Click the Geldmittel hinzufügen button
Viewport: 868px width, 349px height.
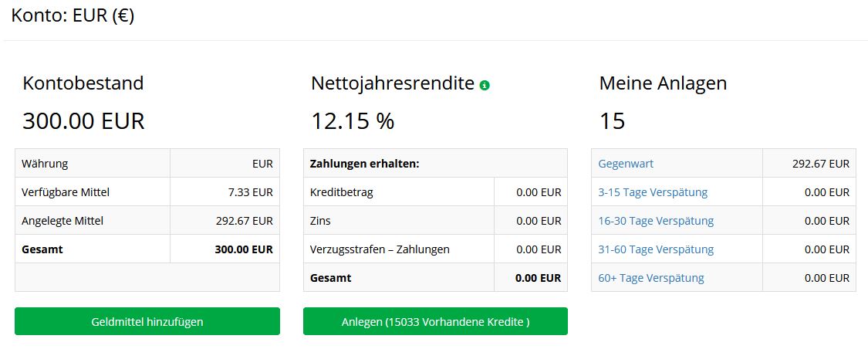pyautogui.click(x=147, y=321)
